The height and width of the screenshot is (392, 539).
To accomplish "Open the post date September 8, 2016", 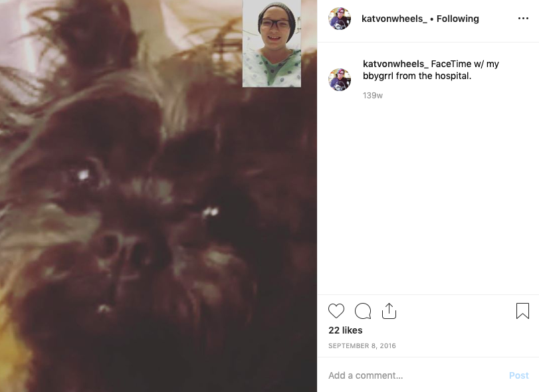I will tap(362, 345).
